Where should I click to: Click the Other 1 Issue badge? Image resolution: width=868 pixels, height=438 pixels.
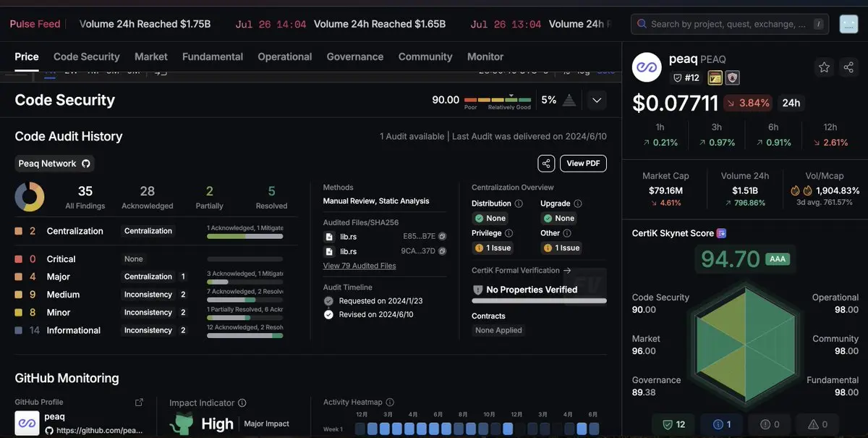click(x=561, y=248)
